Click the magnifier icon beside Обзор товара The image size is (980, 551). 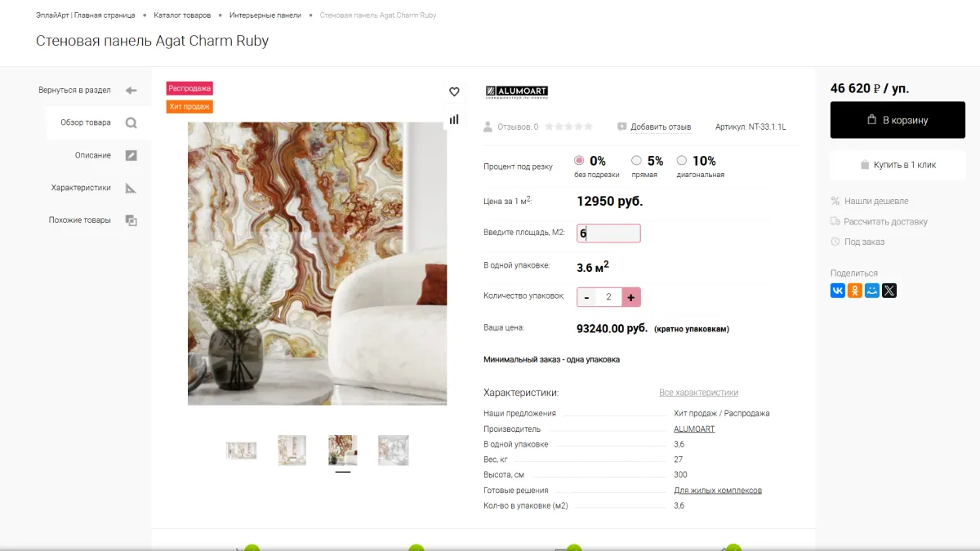131,122
